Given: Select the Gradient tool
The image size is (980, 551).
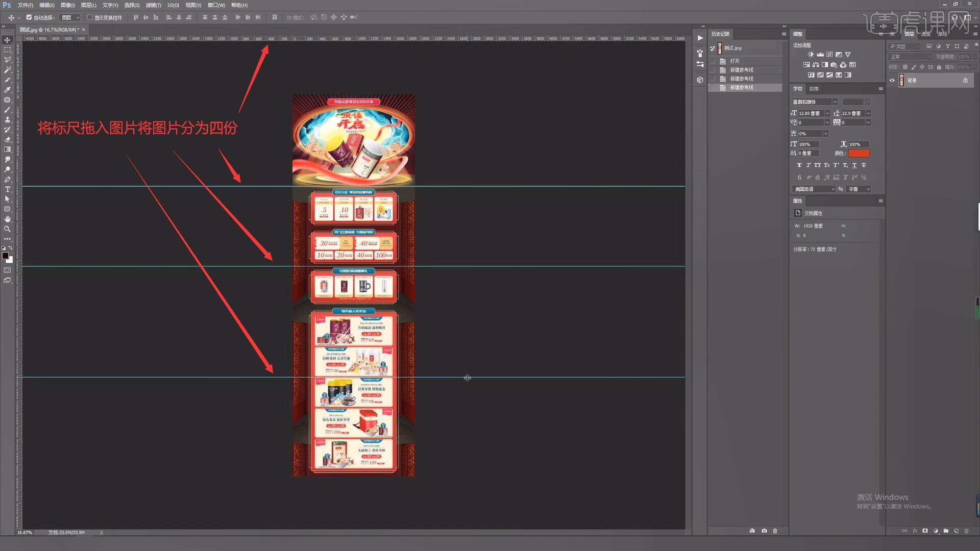Looking at the screenshot, I should pos(7,149).
